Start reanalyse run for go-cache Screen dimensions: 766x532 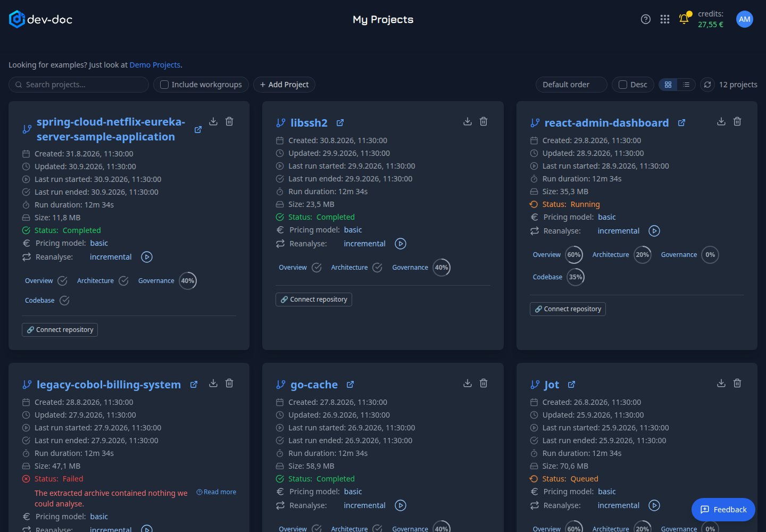coord(401,505)
